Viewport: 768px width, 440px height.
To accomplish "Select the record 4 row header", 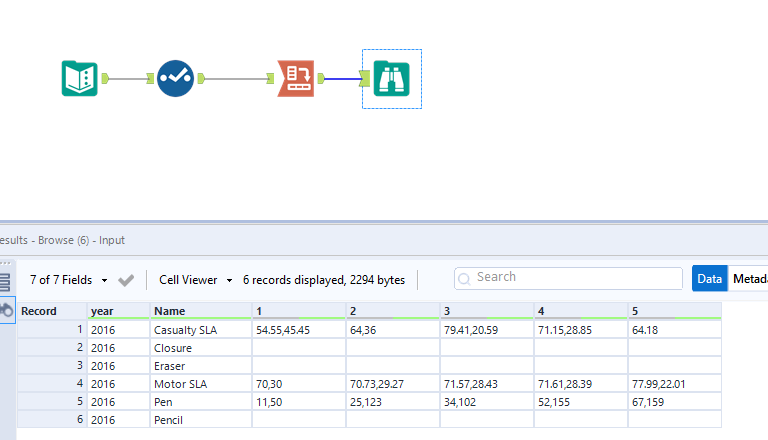I will [x=52, y=384].
